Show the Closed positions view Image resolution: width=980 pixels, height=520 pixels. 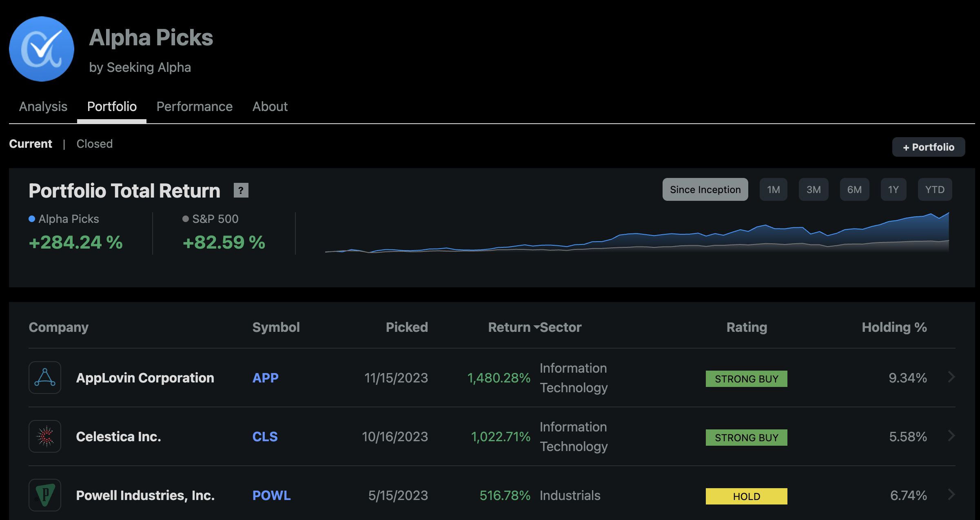94,144
